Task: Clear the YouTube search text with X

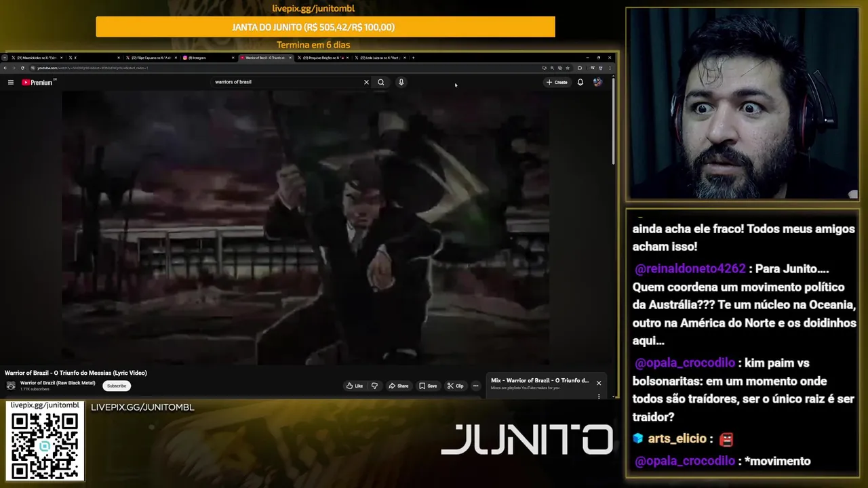Action: pyautogui.click(x=366, y=82)
